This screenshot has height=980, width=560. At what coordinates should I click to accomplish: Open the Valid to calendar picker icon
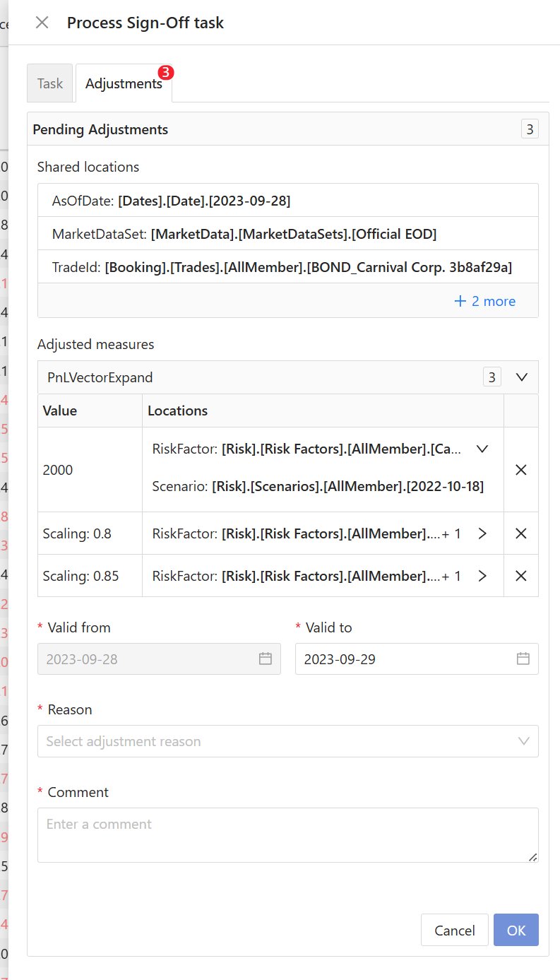523,659
